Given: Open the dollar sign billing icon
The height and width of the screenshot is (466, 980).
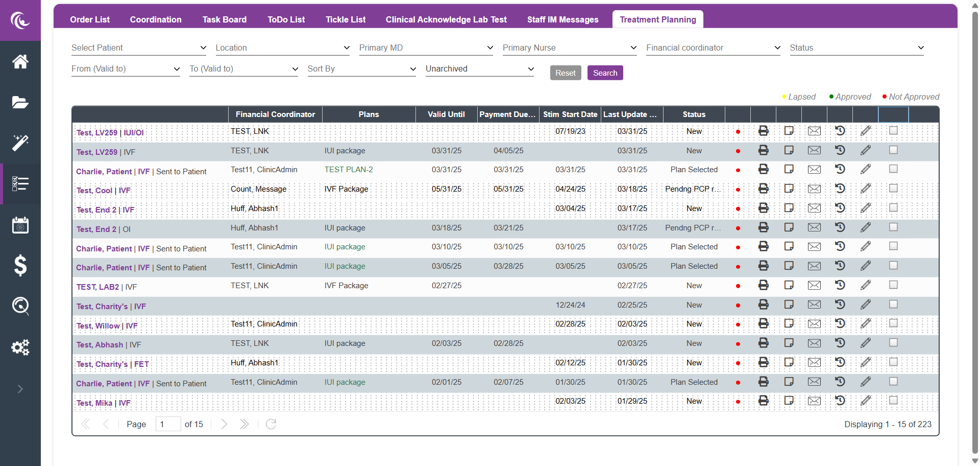Looking at the screenshot, I should coord(20,266).
